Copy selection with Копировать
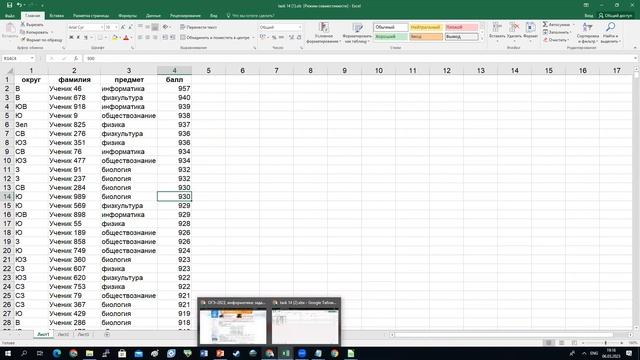640x360 pixels. [34, 32]
